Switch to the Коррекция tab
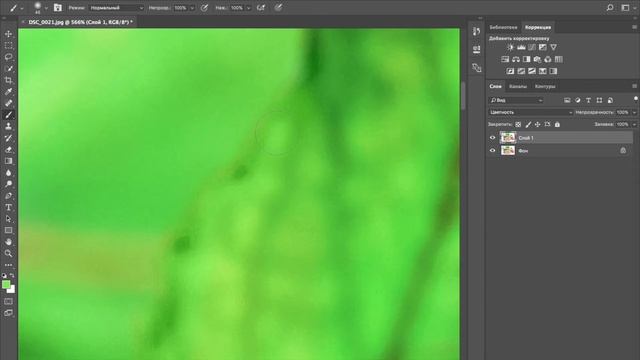640x360 pixels. pyautogui.click(x=538, y=27)
